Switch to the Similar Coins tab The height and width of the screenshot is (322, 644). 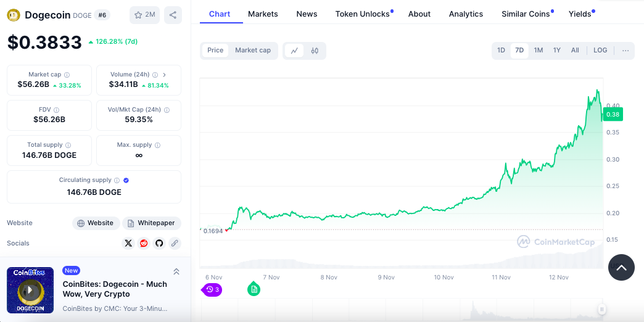[526, 14]
